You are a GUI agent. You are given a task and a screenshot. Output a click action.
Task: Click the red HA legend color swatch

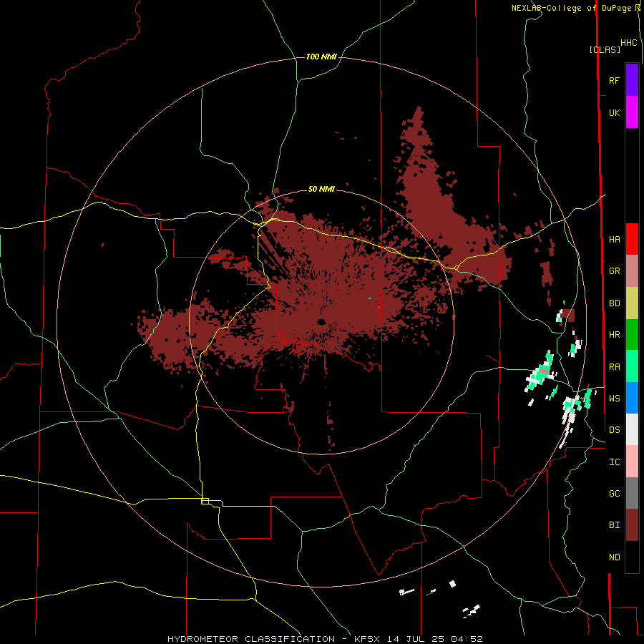[632, 239]
